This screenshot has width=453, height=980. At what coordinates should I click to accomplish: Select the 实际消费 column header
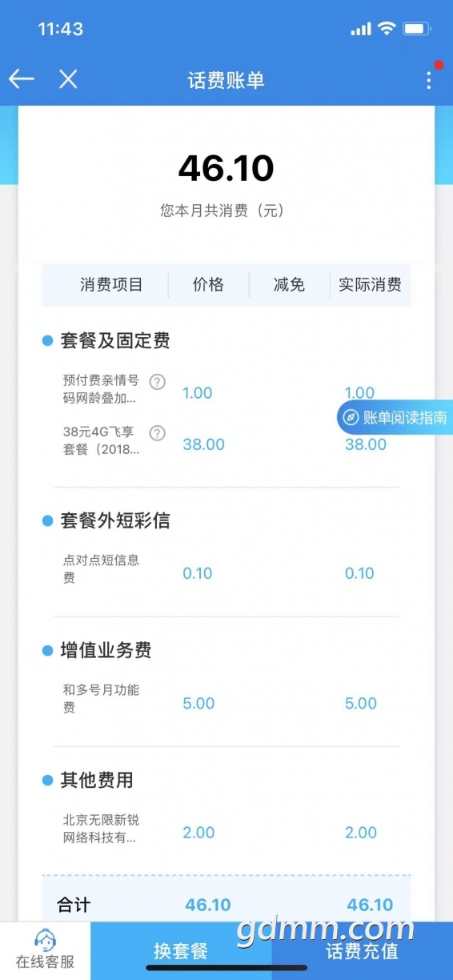click(x=370, y=285)
